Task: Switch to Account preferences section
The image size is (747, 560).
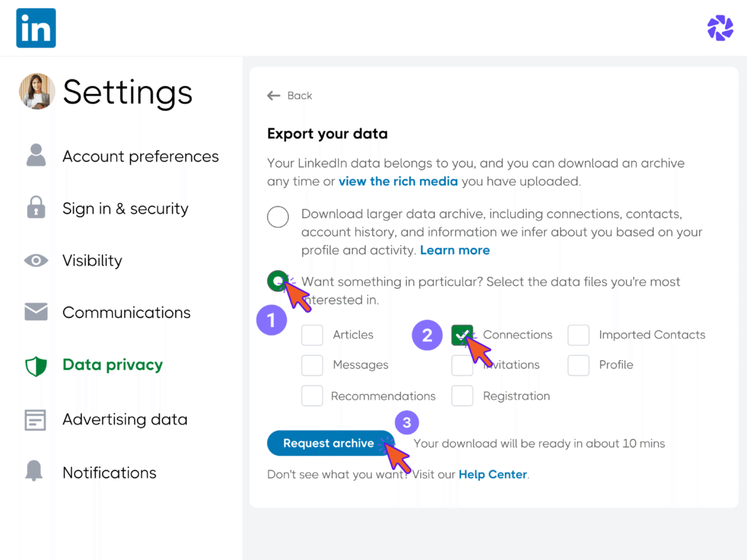Action: coord(141,156)
